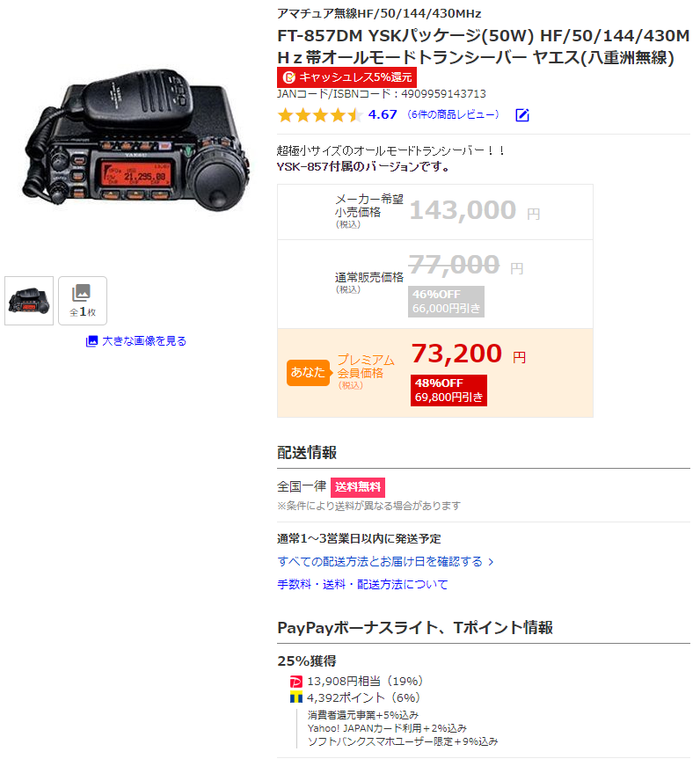Click the main FT-857DM product photo

coord(135,141)
